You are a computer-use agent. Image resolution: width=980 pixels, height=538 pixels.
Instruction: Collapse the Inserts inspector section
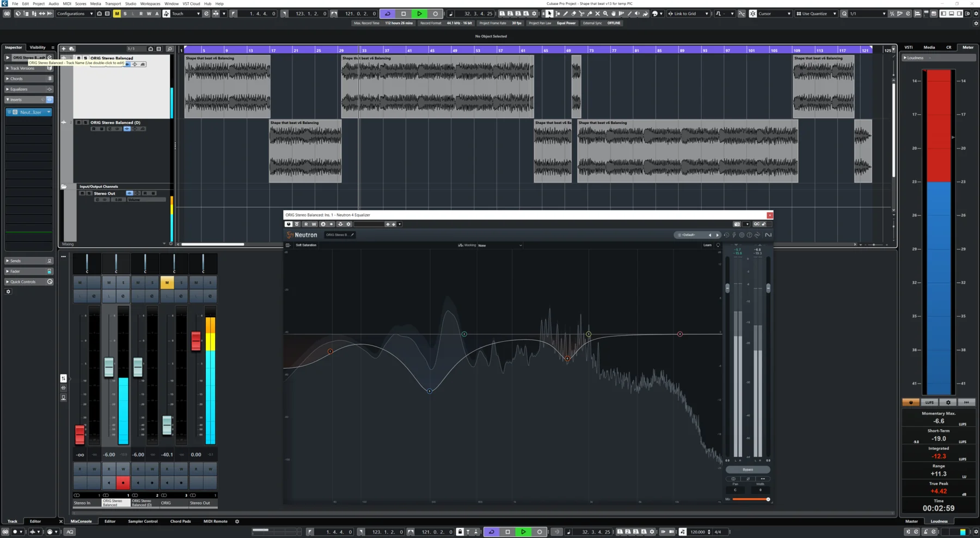pos(29,100)
